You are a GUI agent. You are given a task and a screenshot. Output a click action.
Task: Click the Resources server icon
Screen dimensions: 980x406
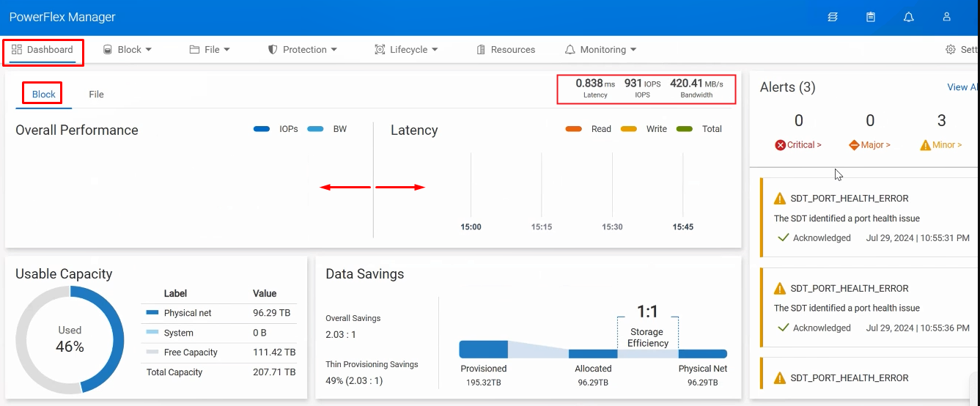(481, 50)
